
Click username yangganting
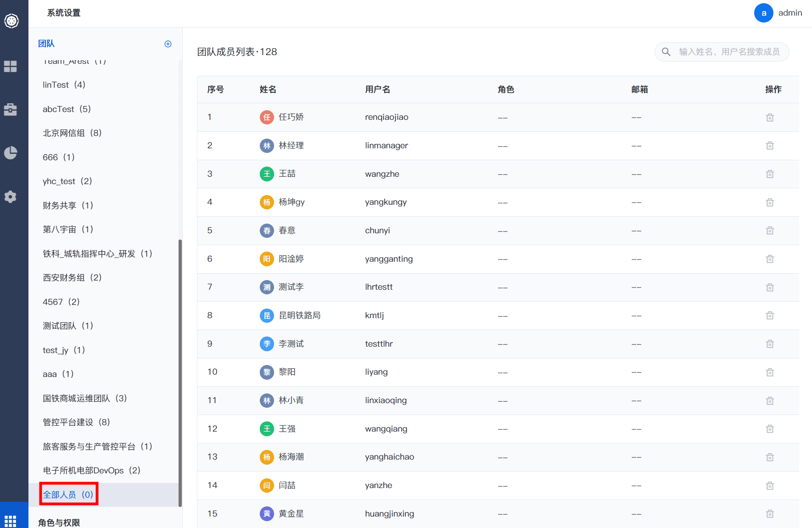tap(389, 259)
